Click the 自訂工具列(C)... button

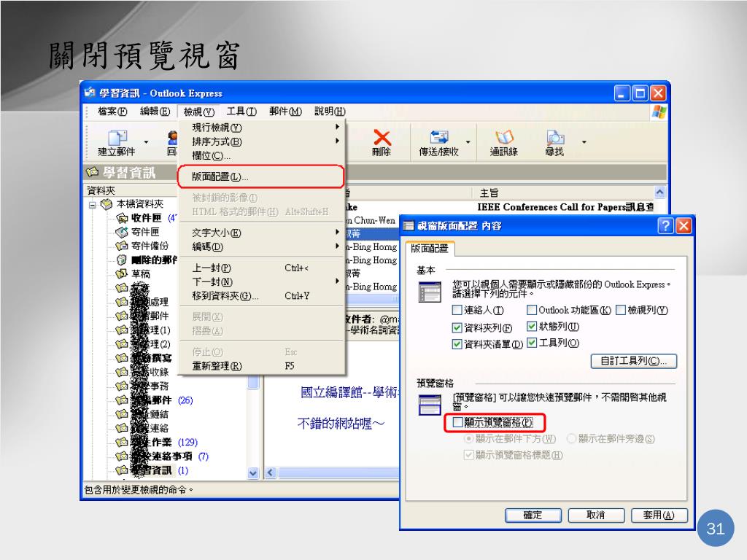(634, 361)
